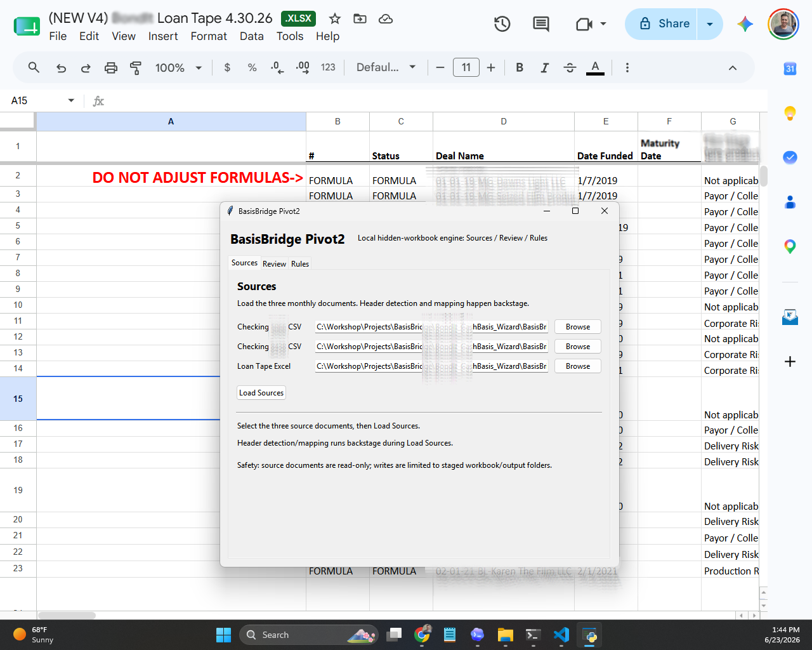Open Google Chrome from the taskbar

pos(422,635)
